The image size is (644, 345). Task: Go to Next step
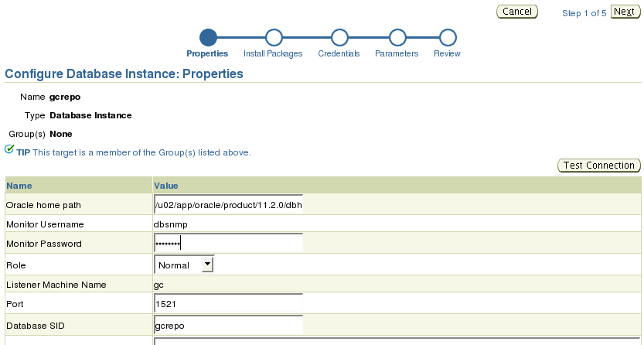625,12
